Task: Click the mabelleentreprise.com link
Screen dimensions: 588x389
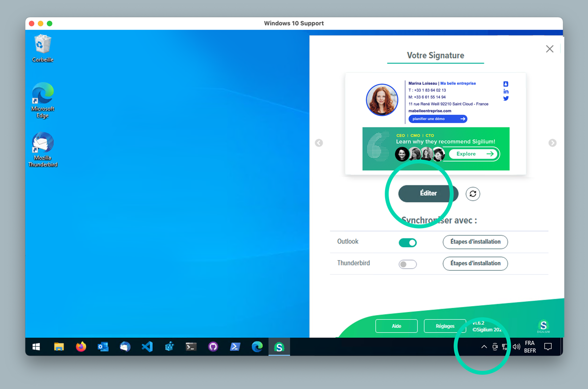Action: click(430, 111)
